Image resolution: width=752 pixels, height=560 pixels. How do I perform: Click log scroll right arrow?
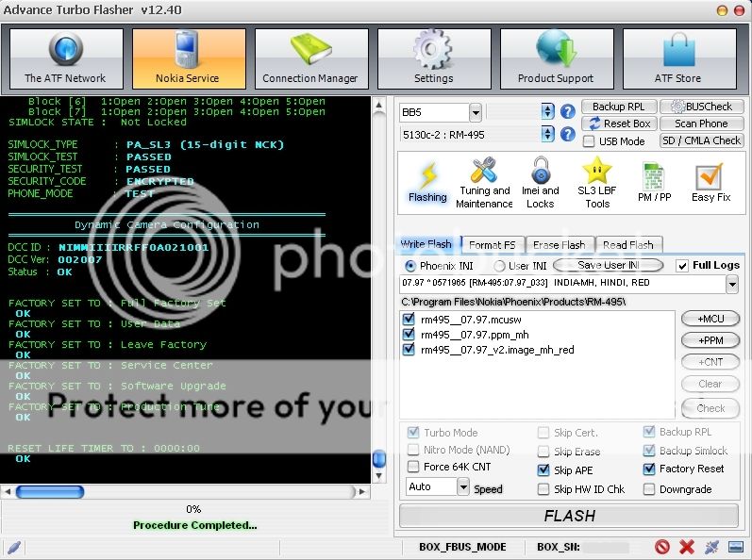tap(361, 491)
